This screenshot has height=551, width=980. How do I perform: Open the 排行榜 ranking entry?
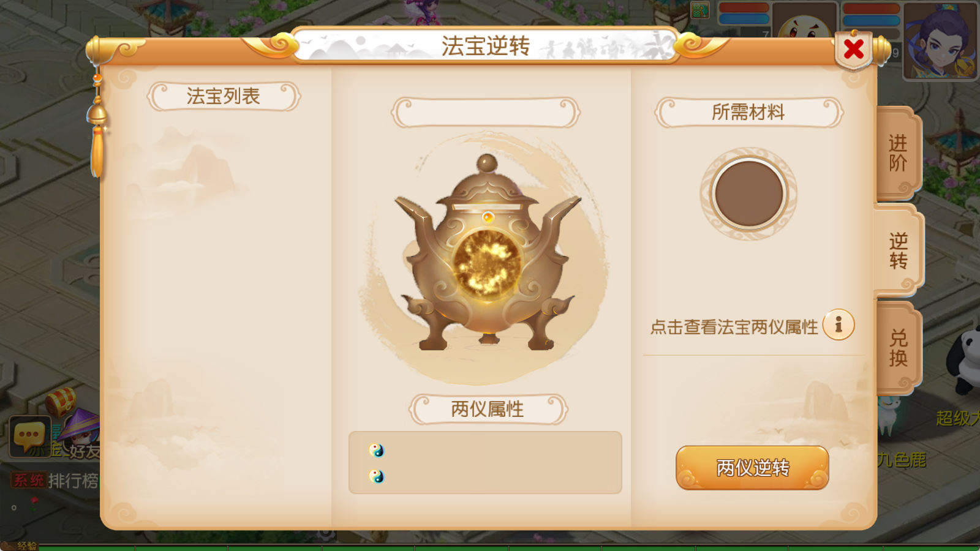[73, 481]
